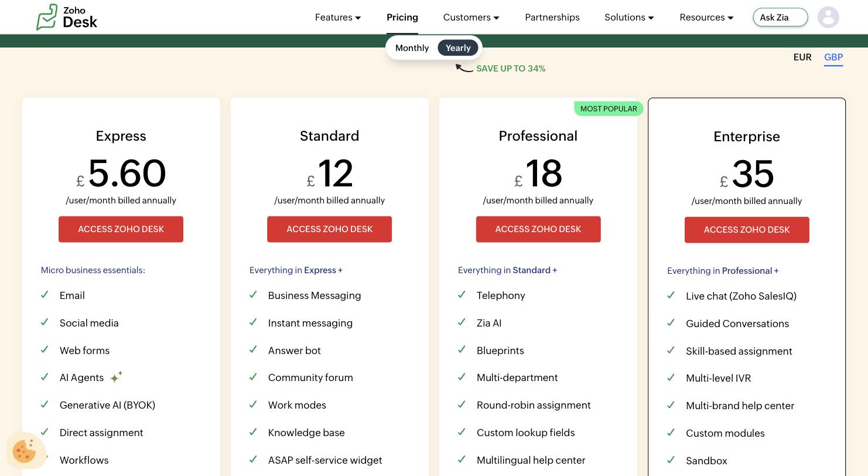Click the ASAP self-service widget feature
This screenshot has height=476, width=868.
pos(325,460)
